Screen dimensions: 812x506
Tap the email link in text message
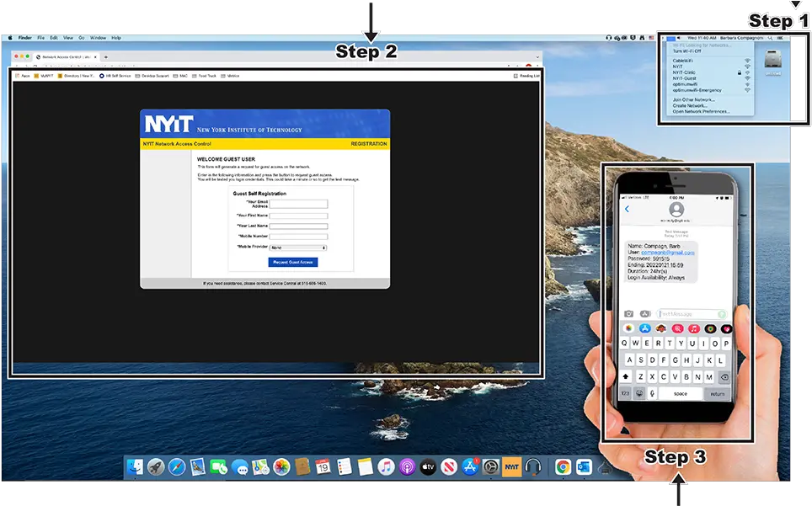click(667, 253)
